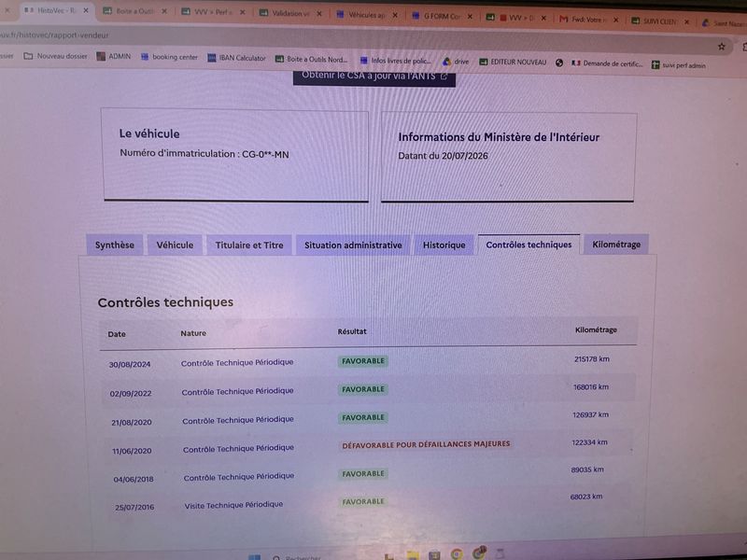Open the Nouveau dossier bookmark folder
This screenshot has width=747, height=560.
tap(56, 56)
